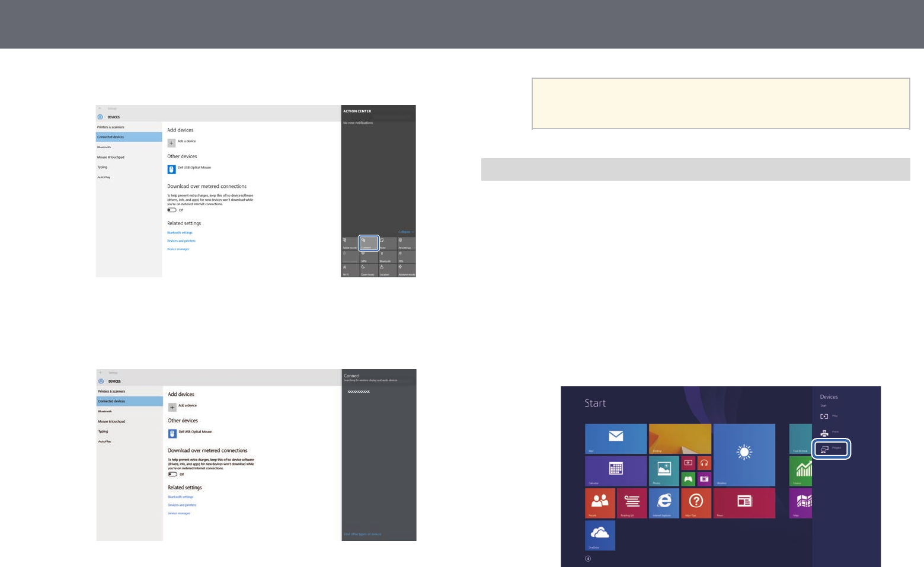Show all apps via the down arrow
The width and height of the screenshot is (924, 567).
coord(588,558)
